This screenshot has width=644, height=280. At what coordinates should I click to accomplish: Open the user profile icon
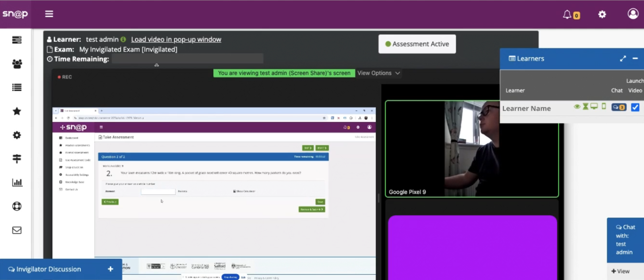pos(633,14)
